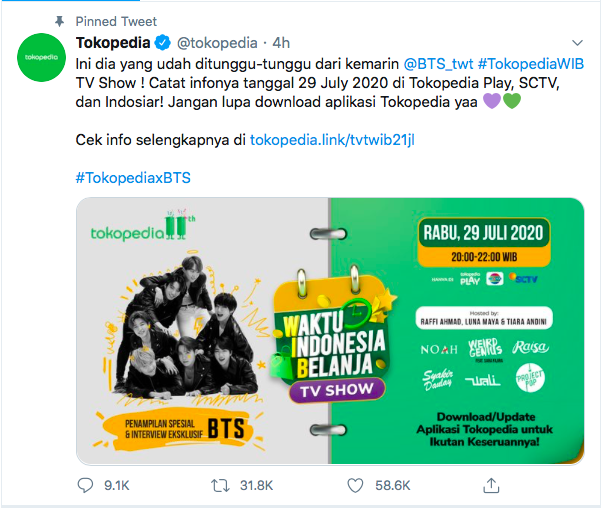Like the tweet with heart icon
The image size is (602, 508).
point(355,486)
